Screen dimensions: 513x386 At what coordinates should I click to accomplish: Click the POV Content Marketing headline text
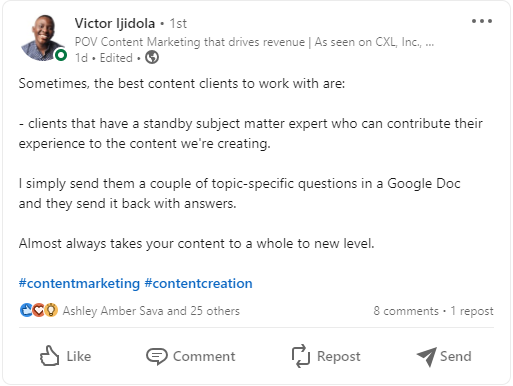point(254,42)
